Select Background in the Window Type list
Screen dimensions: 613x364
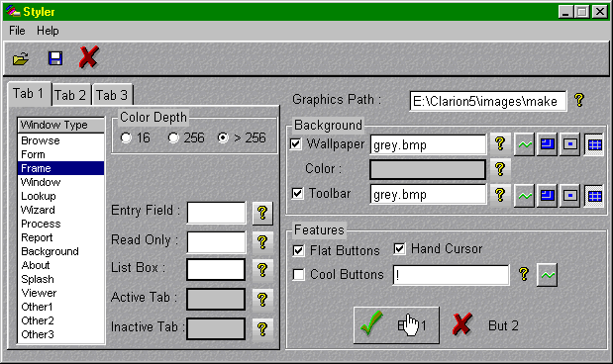(x=61, y=251)
